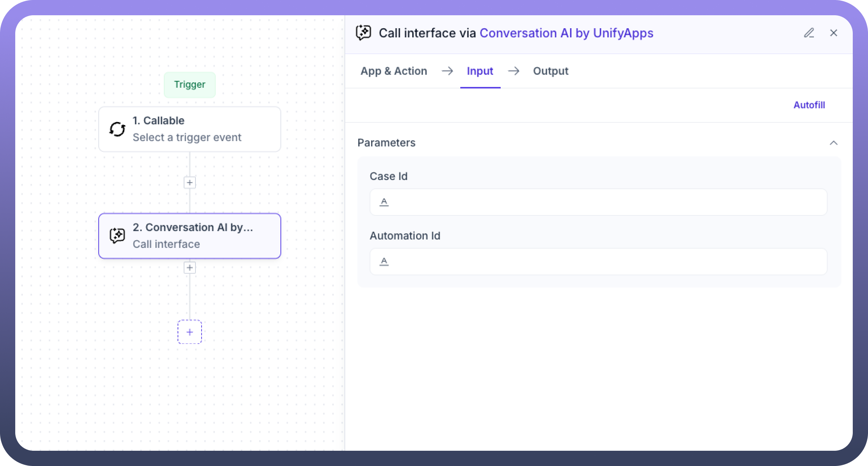Open Conversation AI by UnifyApps link
Screen dimensions: 868x466
(x=566, y=33)
